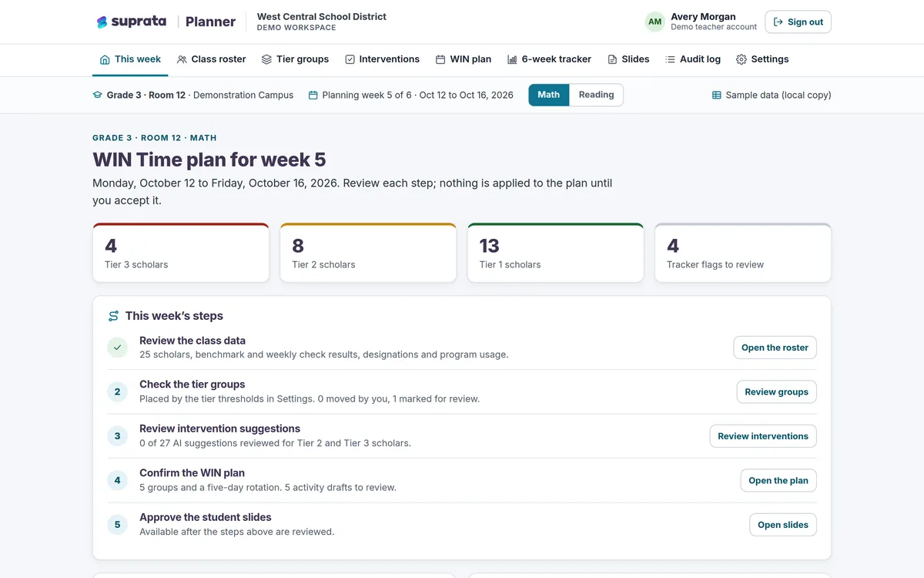Image resolution: width=924 pixels, height=578 pixels.
Task: Open the This week tab
Action: click(x=130, y=59)
